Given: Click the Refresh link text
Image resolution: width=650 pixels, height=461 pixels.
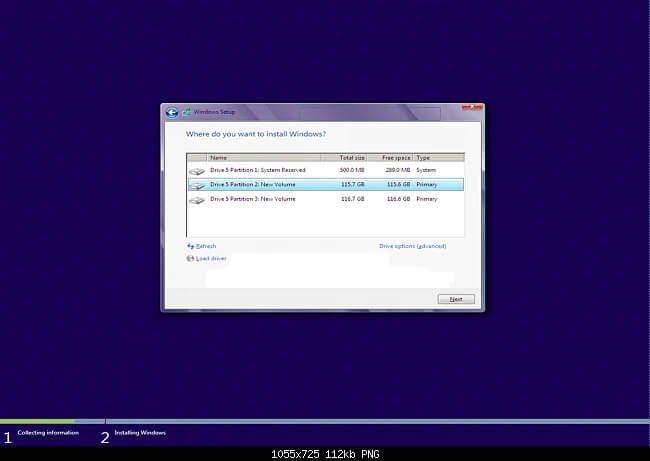Looking at the screenshot, I should click(x=206, y=246).
